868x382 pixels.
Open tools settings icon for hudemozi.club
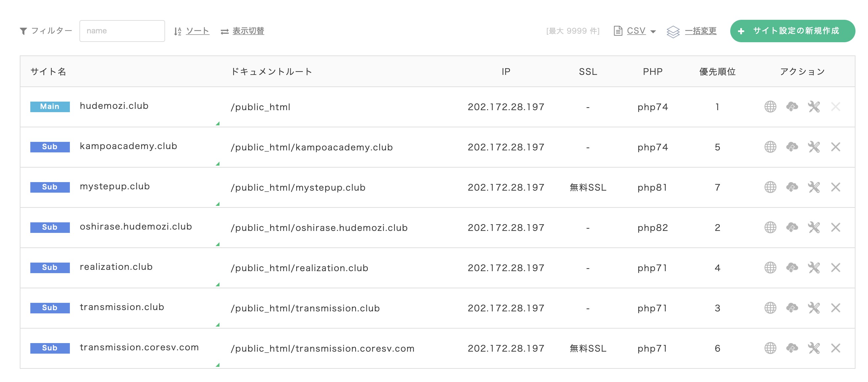814,107
